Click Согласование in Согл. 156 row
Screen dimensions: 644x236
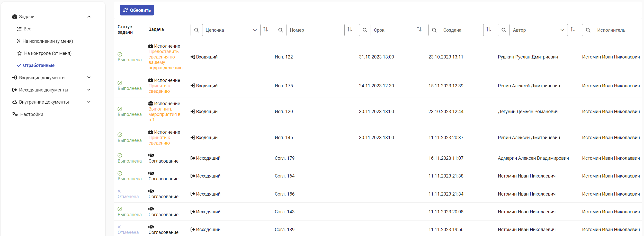[x=163, y=197]
